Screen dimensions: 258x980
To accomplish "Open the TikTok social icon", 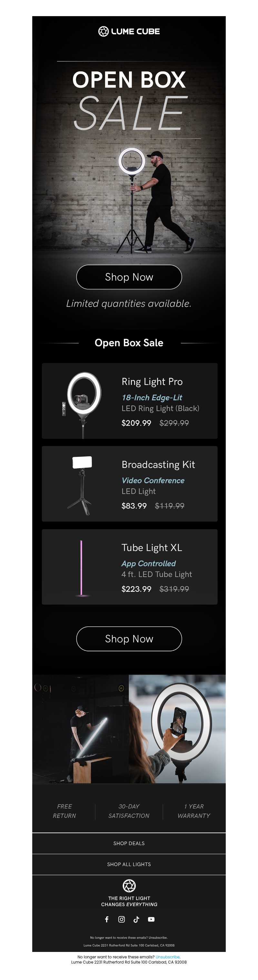I will point(136,919).
